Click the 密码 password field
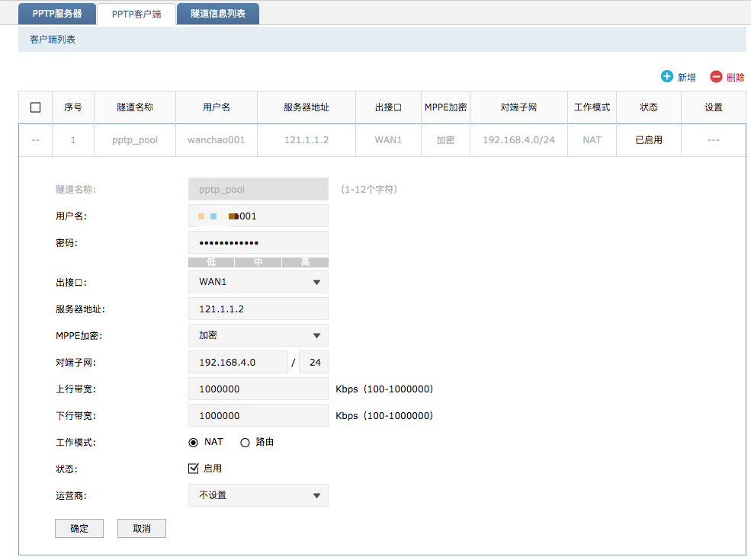751x560 pixels. point(258,242)
